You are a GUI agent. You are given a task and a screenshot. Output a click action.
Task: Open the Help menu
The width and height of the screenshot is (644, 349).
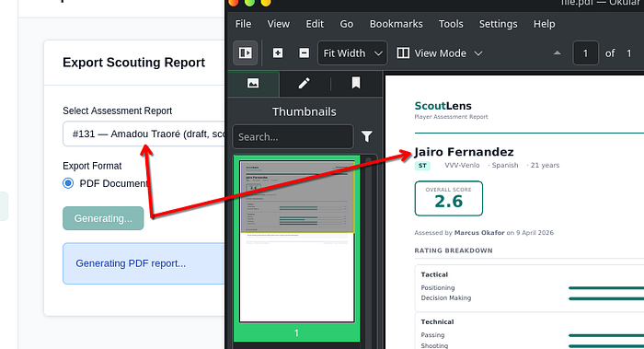click(x=545, y=24)
